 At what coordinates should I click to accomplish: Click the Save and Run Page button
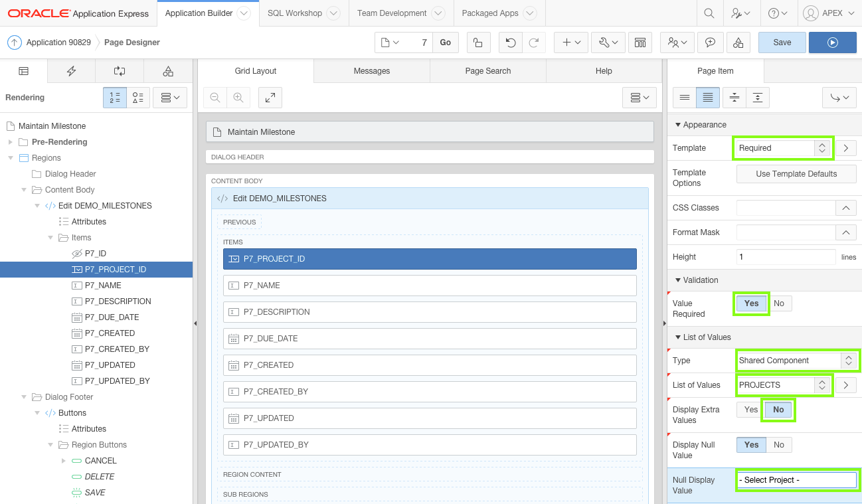point(833,42)
